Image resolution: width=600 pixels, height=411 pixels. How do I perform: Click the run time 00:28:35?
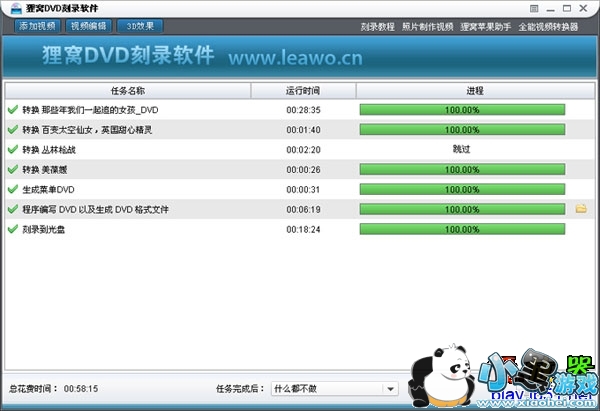(303, 110)
